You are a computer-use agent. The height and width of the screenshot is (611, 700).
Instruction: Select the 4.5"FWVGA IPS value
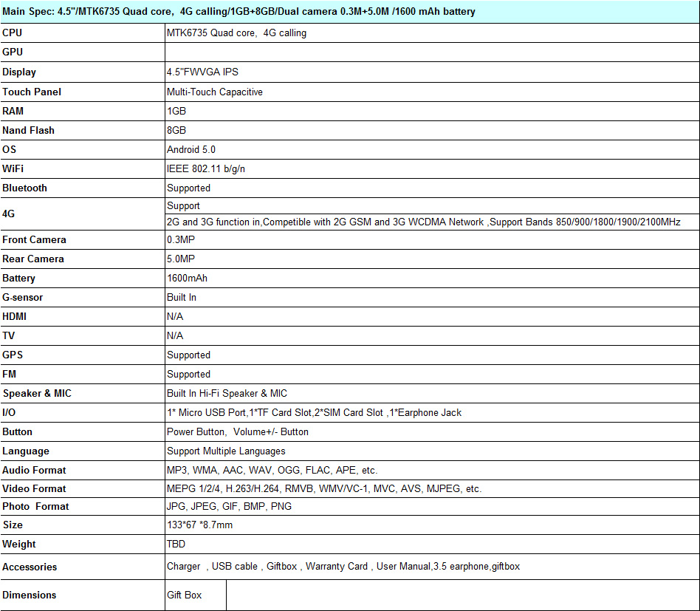pos(432,72)
